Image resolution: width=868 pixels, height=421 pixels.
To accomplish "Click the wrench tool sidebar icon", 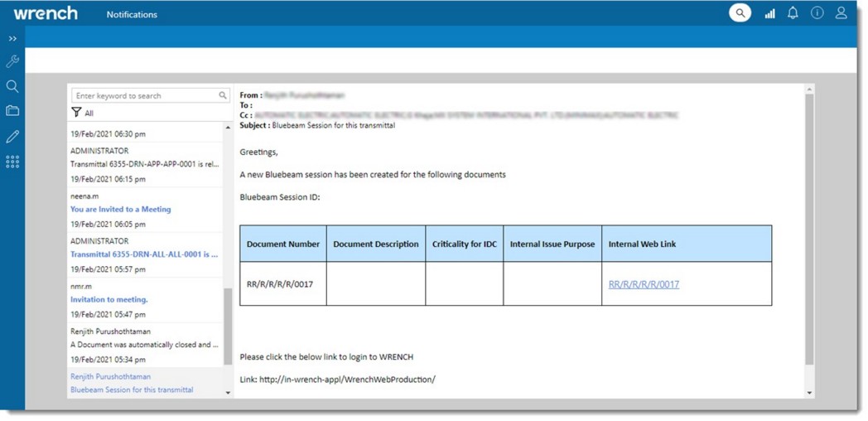I will [12, 61].
